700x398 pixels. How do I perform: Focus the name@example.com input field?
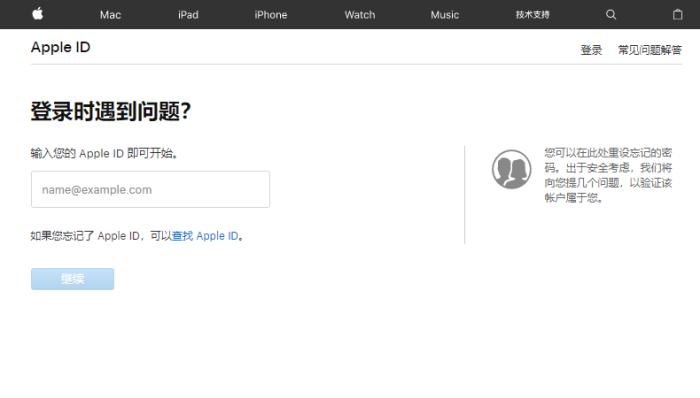pyautogui.click(x=150, y=189)
